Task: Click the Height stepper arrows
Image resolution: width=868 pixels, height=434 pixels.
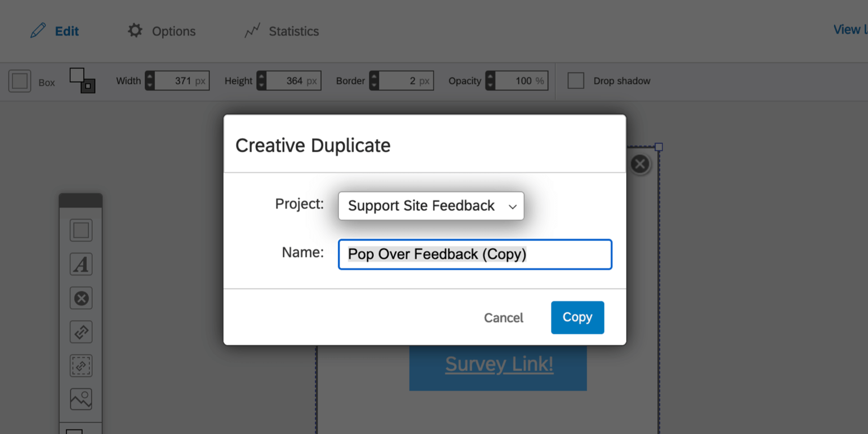Action: [261, 81]
